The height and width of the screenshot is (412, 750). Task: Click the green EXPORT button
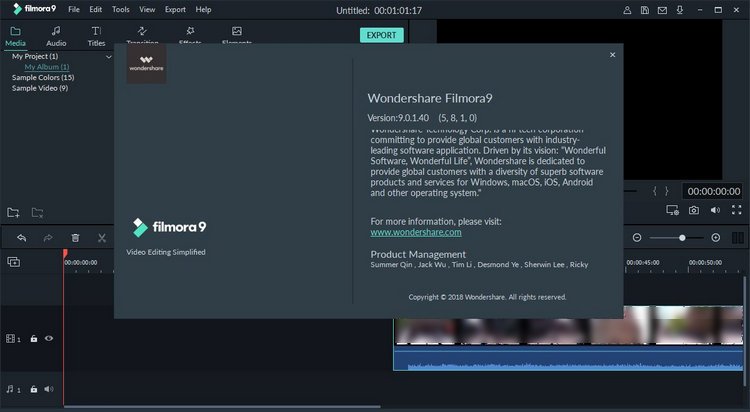tap(381, 35)
